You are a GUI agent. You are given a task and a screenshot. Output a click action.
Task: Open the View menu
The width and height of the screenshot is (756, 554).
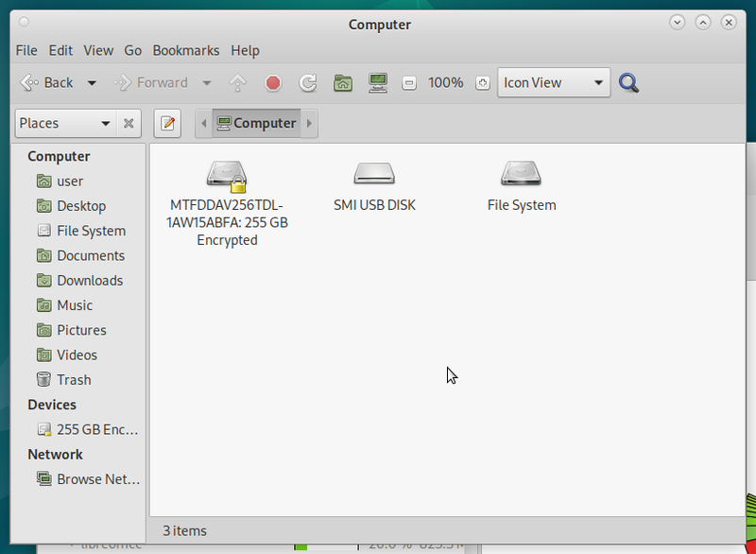coord(98,50)
